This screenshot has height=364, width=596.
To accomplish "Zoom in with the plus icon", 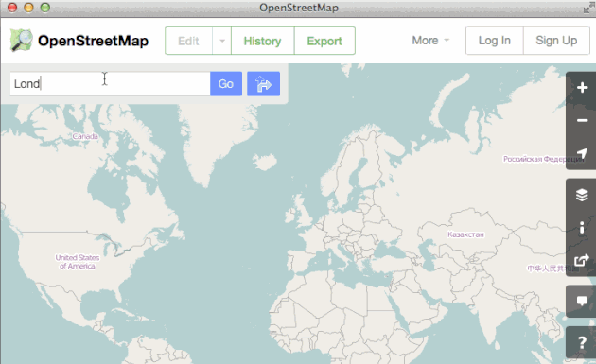I will pyautogui.click(x=581, y=88).
